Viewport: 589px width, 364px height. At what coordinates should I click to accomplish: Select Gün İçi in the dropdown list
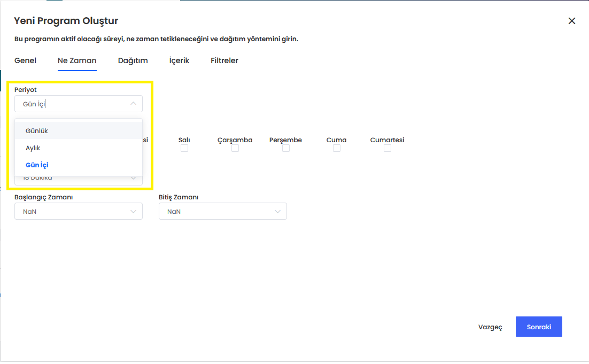(37, 165)
